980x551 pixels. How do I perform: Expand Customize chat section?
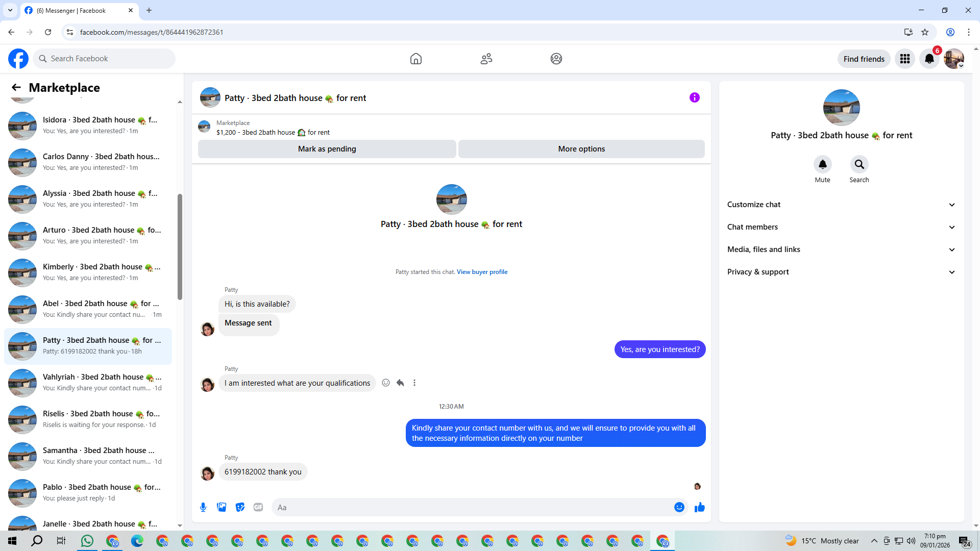(841, 205)
